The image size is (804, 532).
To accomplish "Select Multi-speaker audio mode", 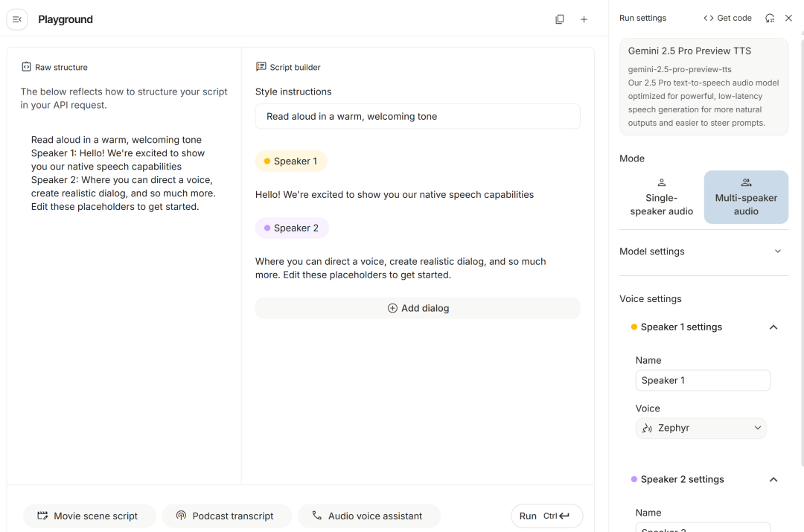I will (746, 197).
